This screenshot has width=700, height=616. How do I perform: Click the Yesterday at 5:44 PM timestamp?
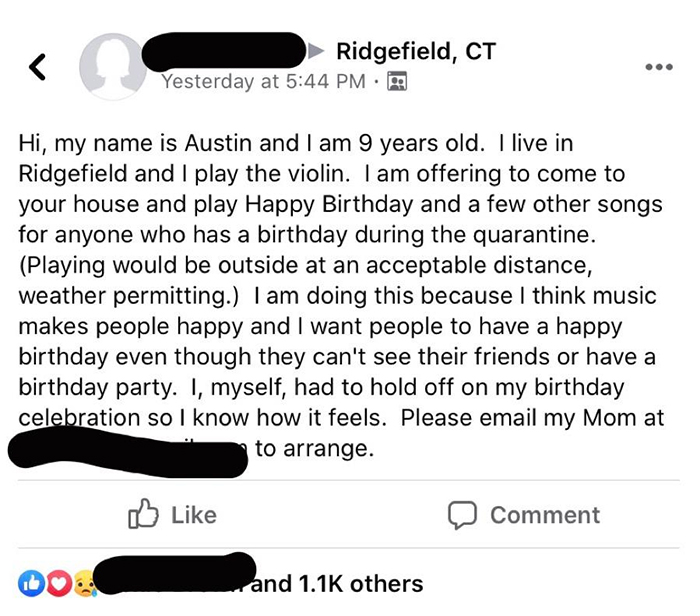tap(263, 81)
